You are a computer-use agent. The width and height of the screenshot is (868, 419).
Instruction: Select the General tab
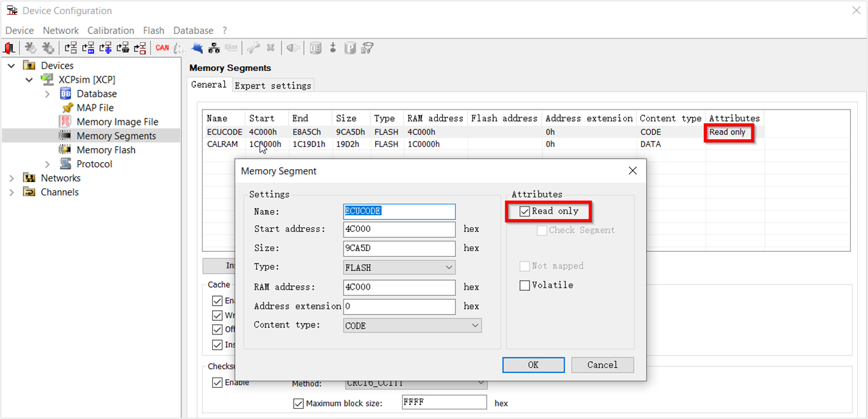(x=209, y=85)
